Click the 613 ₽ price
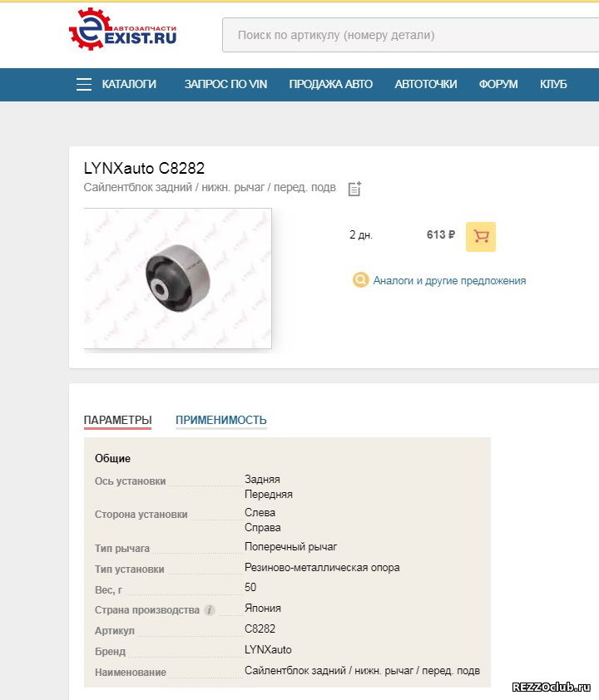The width and height of the screenshot is (599, 700). coord(440,234)
